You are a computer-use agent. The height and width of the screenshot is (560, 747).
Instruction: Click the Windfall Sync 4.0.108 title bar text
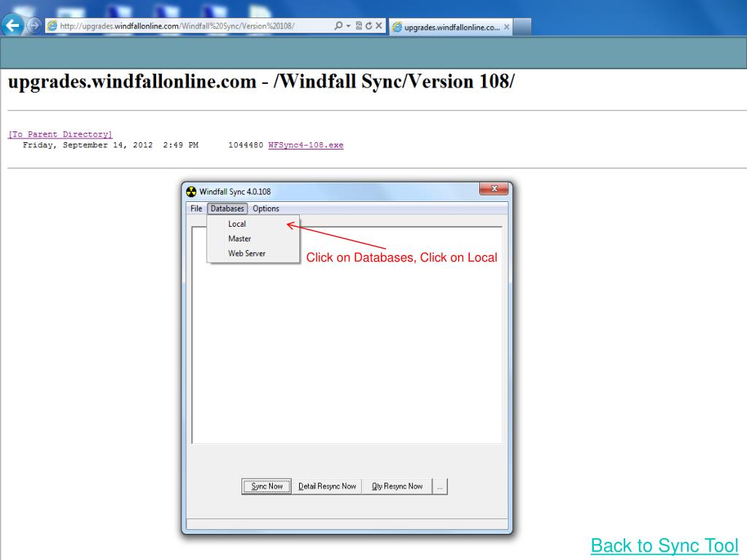tap(235, 192)
